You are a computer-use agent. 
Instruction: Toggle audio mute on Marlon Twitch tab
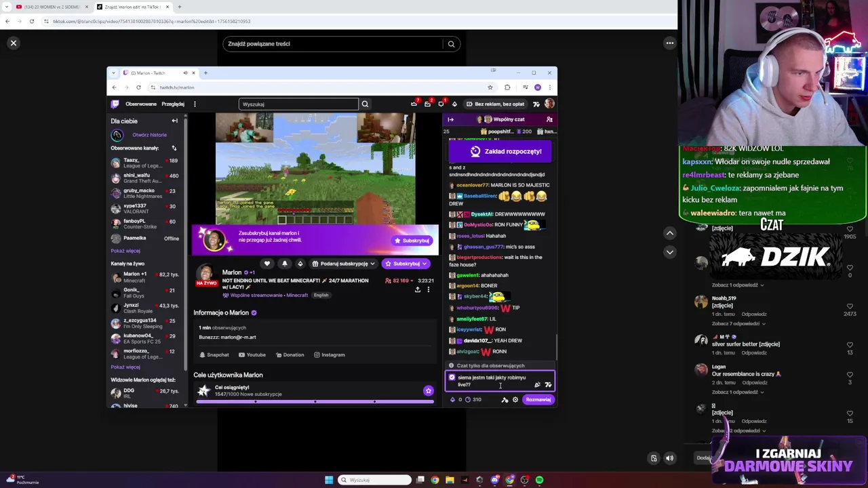184,73
